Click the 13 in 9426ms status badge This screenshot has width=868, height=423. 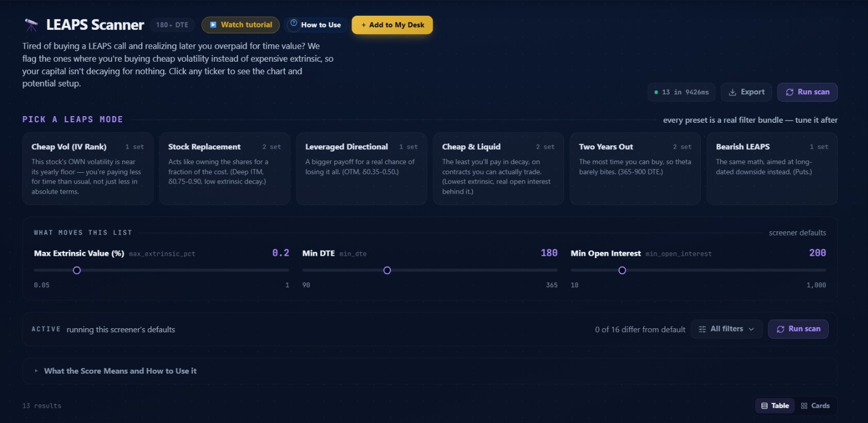pos(681,92)
